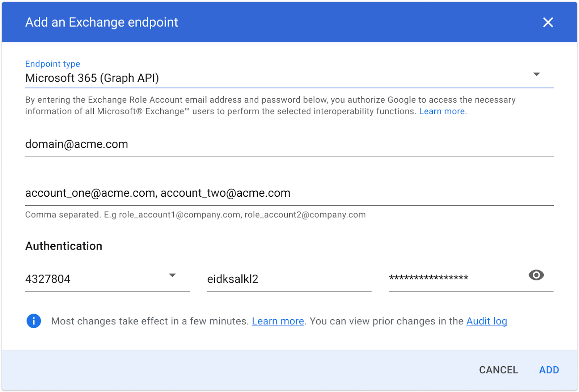The image size is (579, 392).
Task: Open Learn more link about Exchange authorization
Action: (x=442, y=111)
